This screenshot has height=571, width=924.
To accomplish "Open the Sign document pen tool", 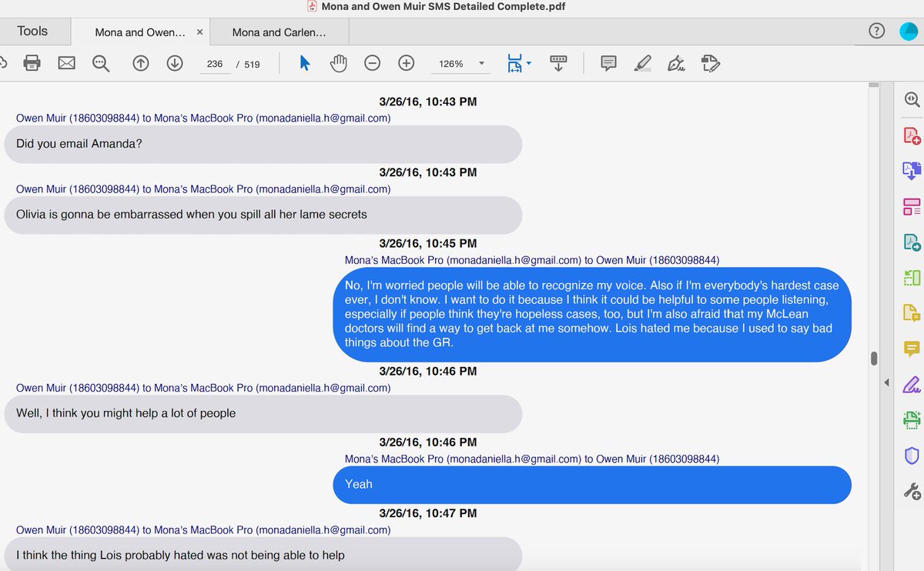I will (x=676, y=63).
